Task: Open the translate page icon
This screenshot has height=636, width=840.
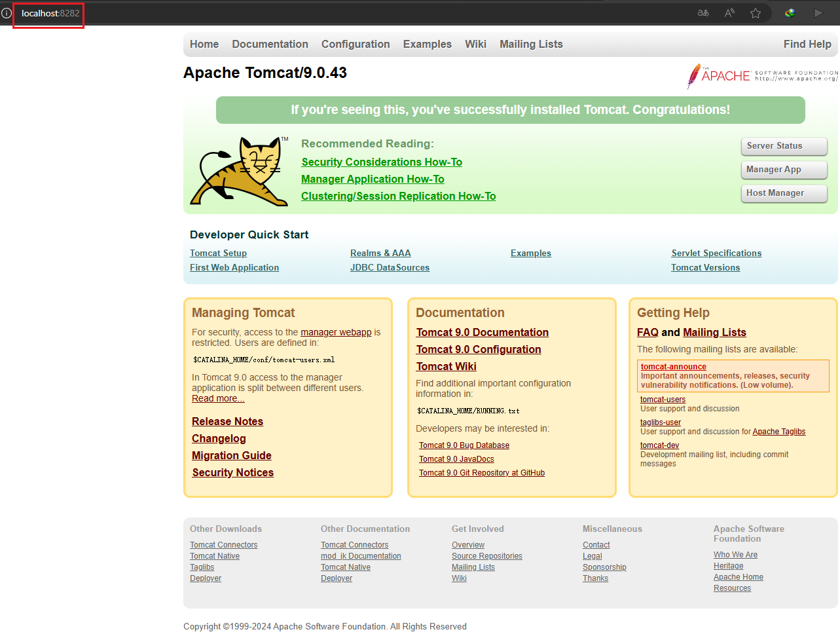Action: [x=703, y=13]
